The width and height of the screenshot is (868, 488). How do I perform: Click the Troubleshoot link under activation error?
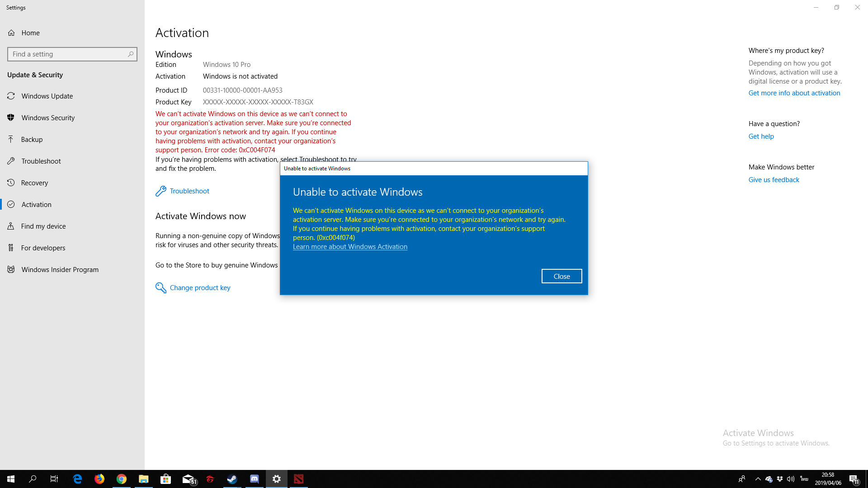coord(189,191)
